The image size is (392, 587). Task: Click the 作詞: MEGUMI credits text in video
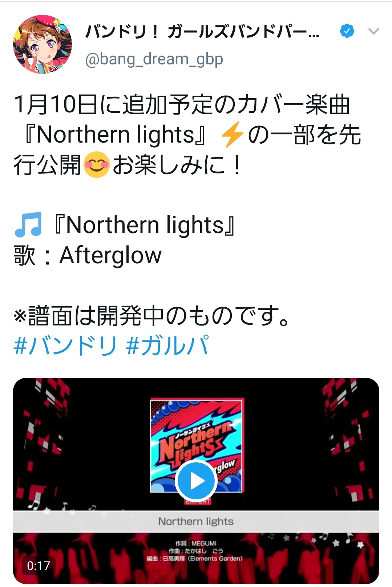pos(196,543)
